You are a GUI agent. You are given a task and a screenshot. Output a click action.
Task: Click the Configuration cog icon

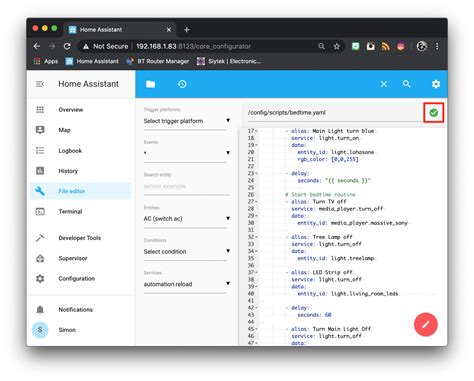coord(40,279)
